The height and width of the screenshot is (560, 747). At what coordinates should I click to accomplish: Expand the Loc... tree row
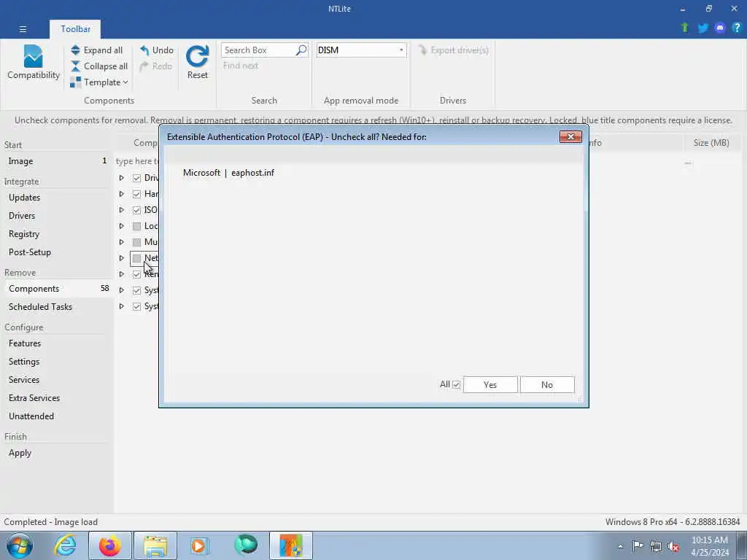(122, 226)
